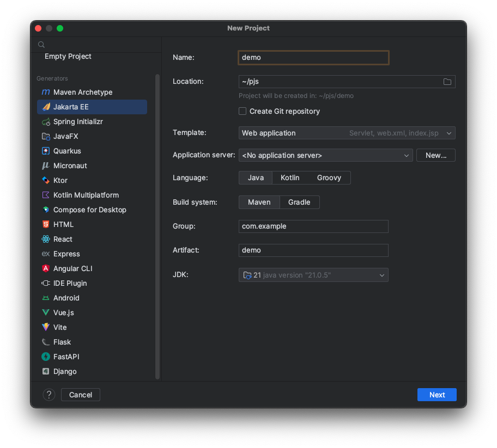The image size is (497, 448).
Task: Select Empty Project in the sidebar
Action: point(68,57)
